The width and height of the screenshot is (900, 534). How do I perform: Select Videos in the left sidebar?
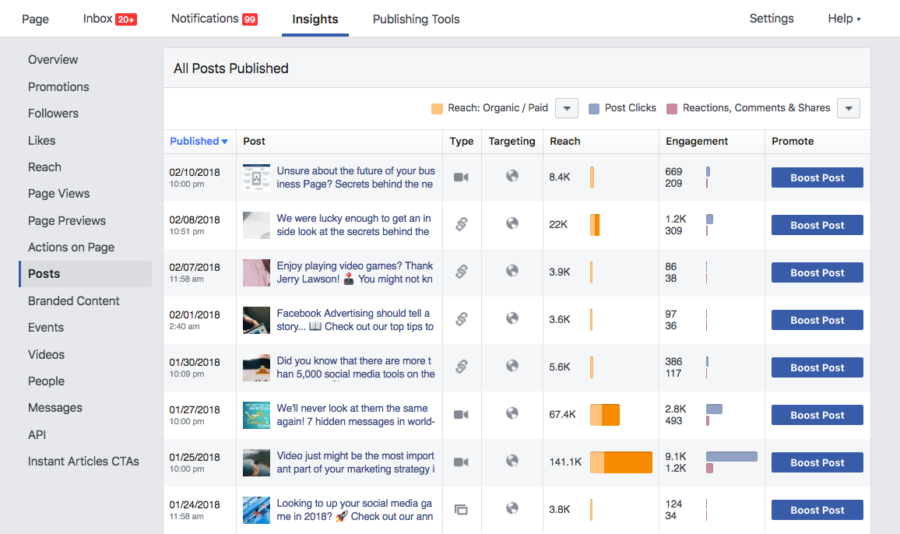46,354
